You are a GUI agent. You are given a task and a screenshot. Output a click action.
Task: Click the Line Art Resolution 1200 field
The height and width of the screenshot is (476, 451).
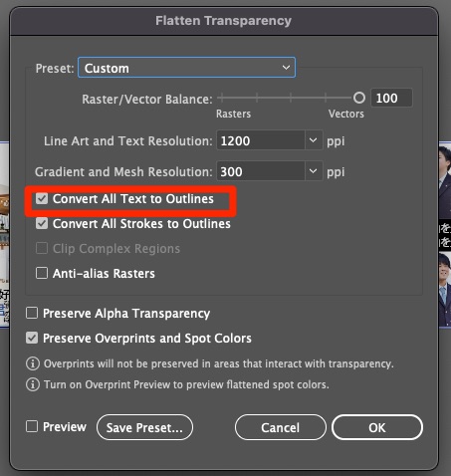261,140
